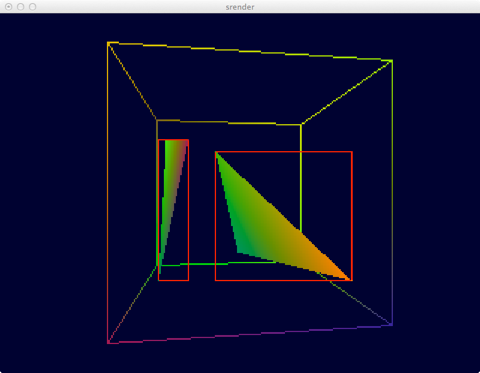Click the yellow top edge of outer cube

250,52
